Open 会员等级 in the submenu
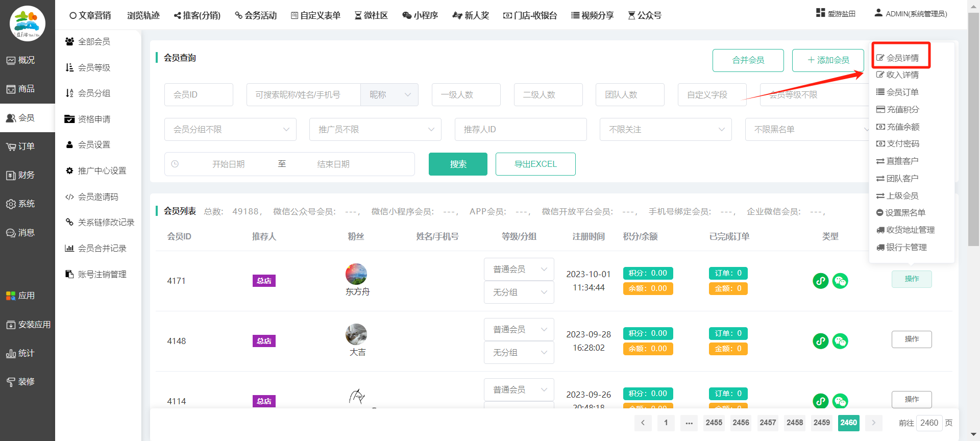 [x=94, y=67]
